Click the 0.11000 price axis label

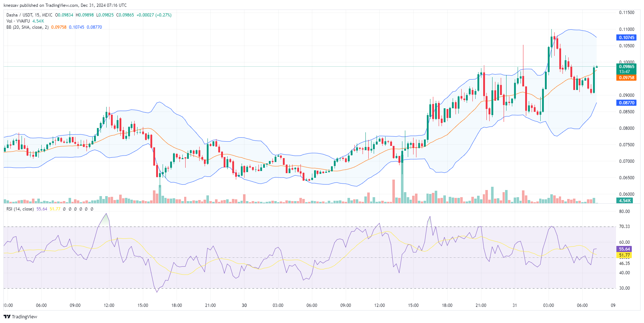pos(626,29)
